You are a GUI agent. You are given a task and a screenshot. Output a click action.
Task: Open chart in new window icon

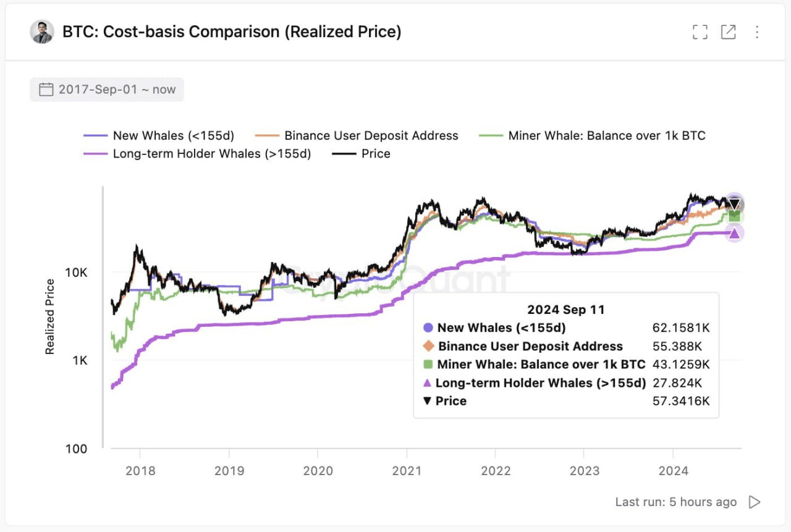(x=729, y=32)
